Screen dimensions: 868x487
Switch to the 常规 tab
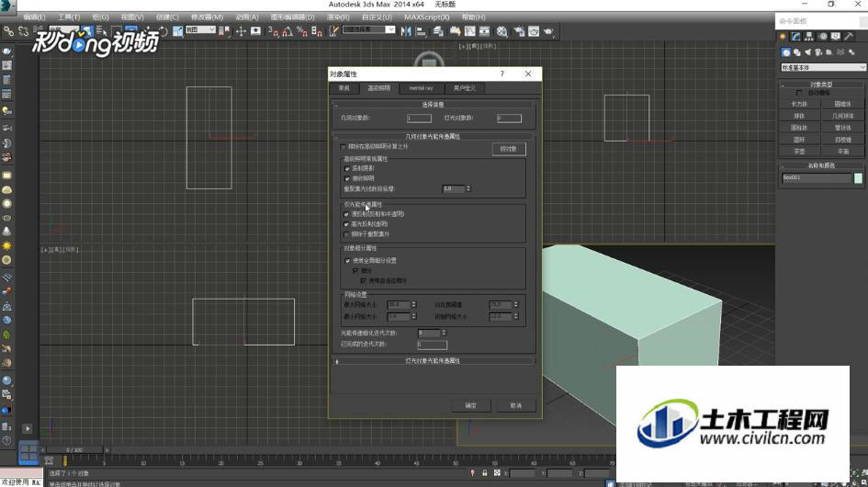pyautogui.click(x=344, y=88)
